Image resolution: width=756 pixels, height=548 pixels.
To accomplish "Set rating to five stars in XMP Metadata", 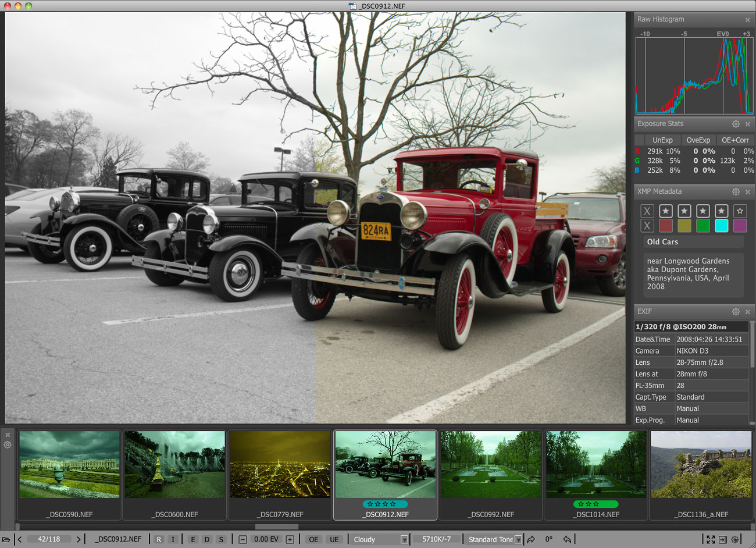I will coord(740,211).
